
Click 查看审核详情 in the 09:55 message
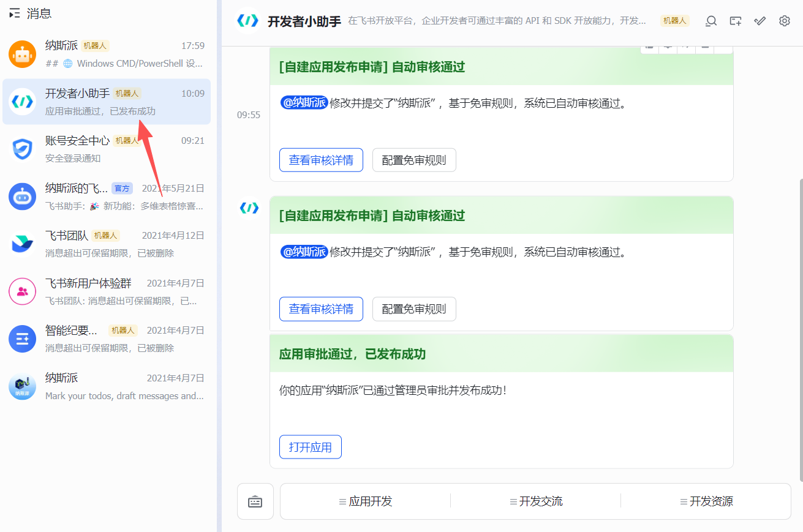(322, 160)
